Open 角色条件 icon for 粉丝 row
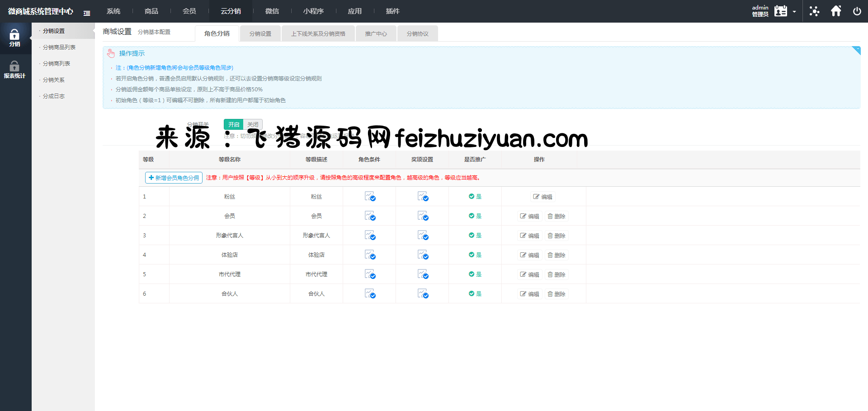Image resolution: width=868 pixels, height=411 pixels. tap(370, 197)
